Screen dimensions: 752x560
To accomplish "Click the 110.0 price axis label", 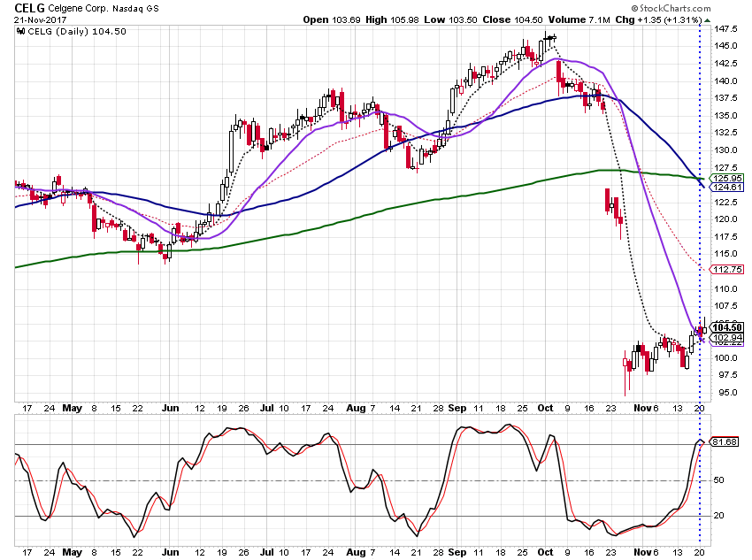I will 725,288.
